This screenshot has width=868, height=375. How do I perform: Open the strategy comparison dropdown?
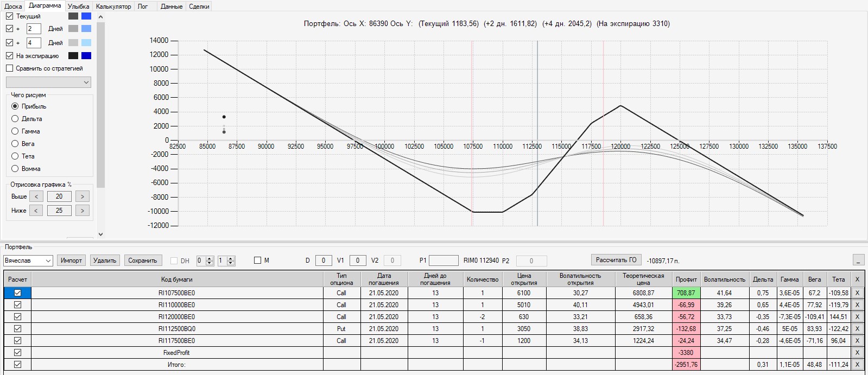click(x=48, y=82)
